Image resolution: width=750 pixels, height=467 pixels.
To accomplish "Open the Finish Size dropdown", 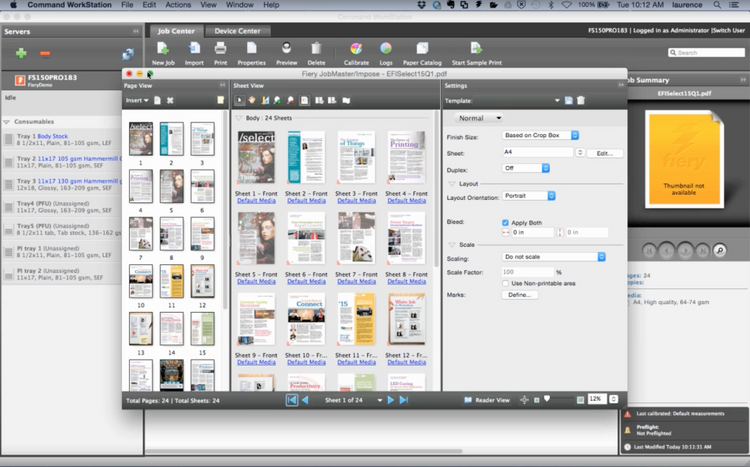I will 540,135.
